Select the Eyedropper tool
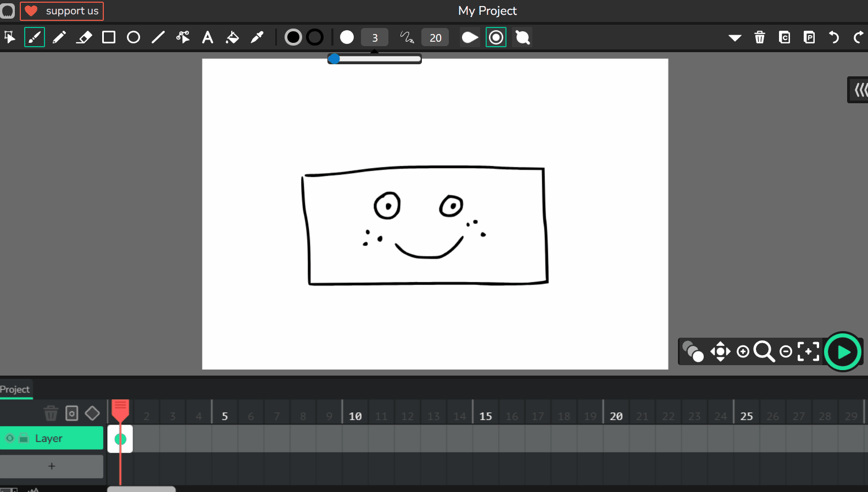This screenshot has width=868, height=492. tap(257, 37)
